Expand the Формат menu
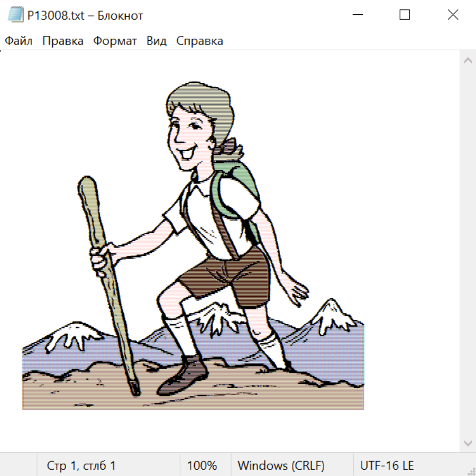The height and width of the screenshot is (476, 476). (115, 41)
